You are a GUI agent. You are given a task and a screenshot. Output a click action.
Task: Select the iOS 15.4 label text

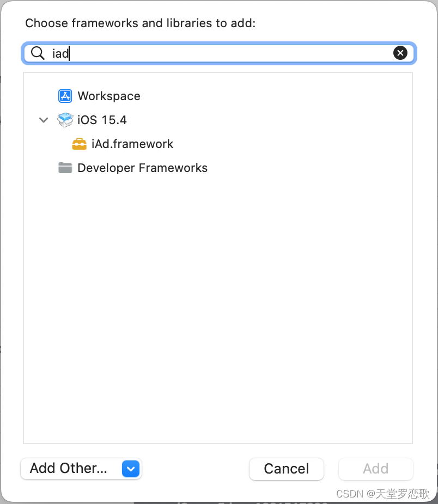pos(102,120)
